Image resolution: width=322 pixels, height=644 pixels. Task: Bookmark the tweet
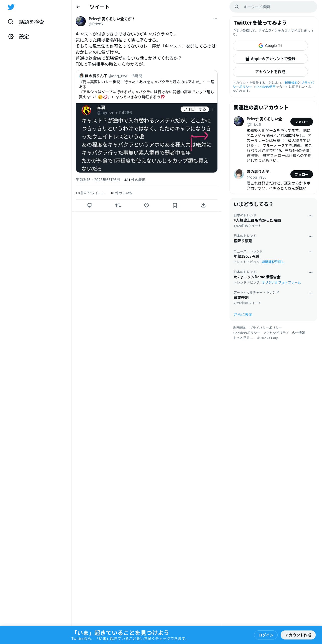[175, 205]
